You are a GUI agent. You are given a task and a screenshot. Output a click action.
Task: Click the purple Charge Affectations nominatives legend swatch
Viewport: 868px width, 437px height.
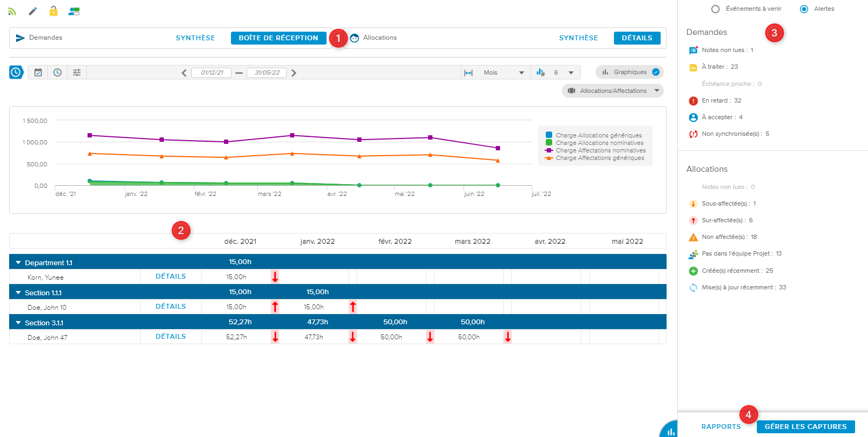click(x=549, y=150)
